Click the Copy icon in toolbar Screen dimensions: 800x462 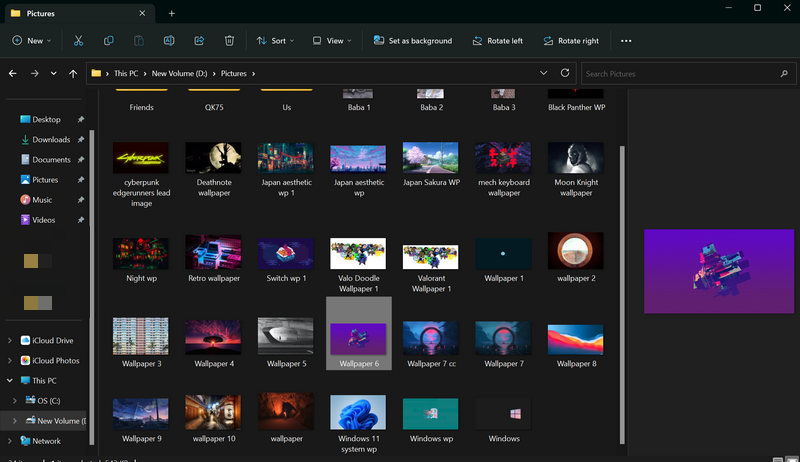(108, 41)
